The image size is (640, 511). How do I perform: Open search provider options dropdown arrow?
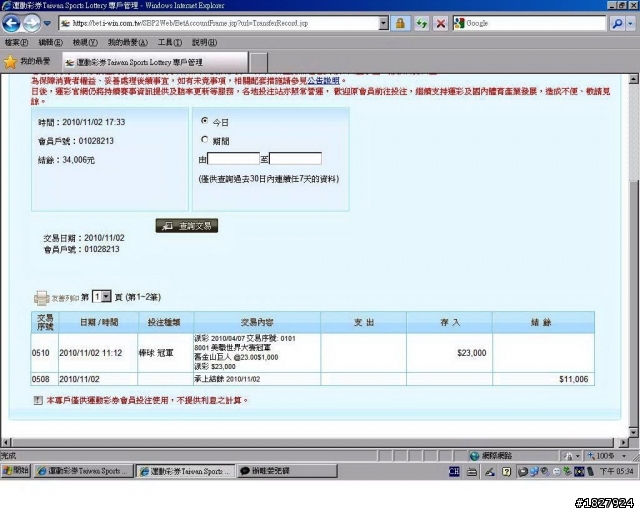pos(631,23)
